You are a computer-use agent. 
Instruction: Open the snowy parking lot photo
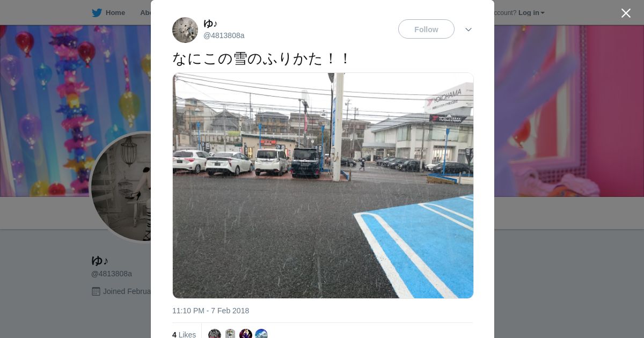pos(323,186)
